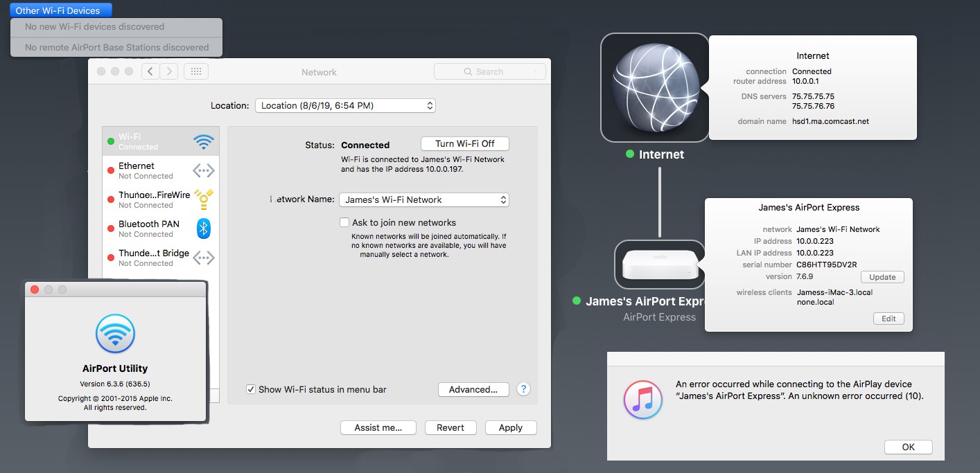Click the Internet globe icon
The width and height of the screenshot is (980, 473).
[x=654, y=88]
